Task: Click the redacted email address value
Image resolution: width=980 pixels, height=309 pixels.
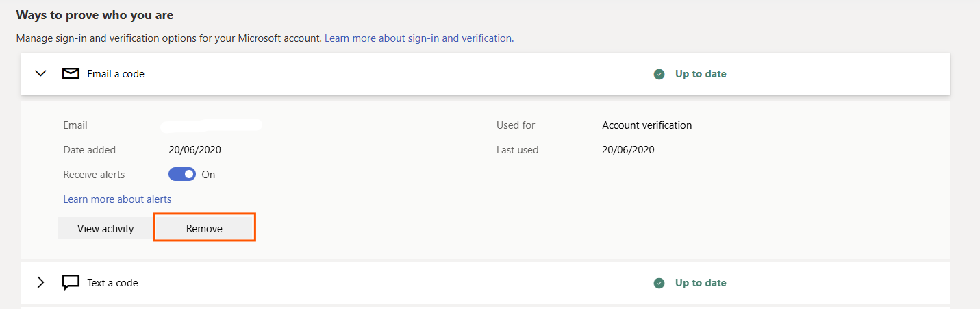Action: pyautogui.click(x=212, y=125)
